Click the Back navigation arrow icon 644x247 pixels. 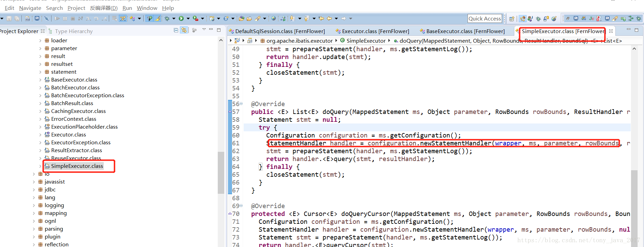click(329, 18)
